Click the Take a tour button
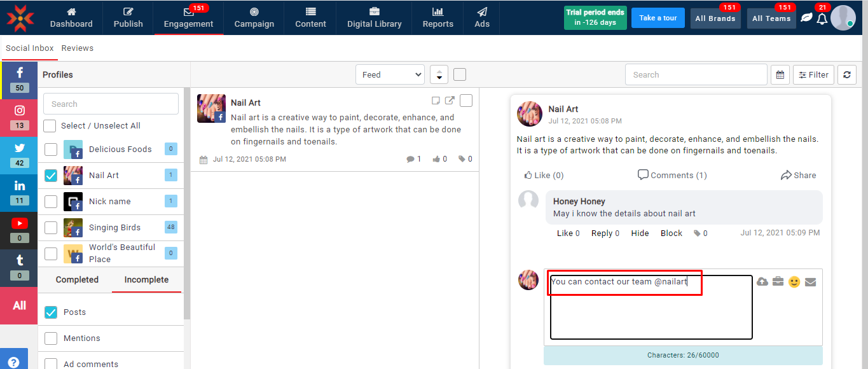The width and height of the screenshot is (868, 369). point(658,18)
